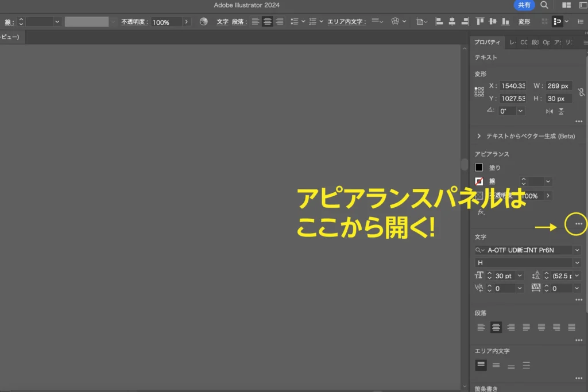
Task: Open the Properties panel hamburger menu
Action: click(585, 42)
